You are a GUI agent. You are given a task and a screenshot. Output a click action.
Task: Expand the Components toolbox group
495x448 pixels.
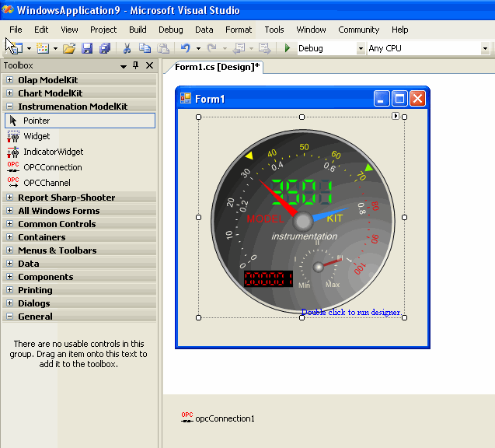10,276
